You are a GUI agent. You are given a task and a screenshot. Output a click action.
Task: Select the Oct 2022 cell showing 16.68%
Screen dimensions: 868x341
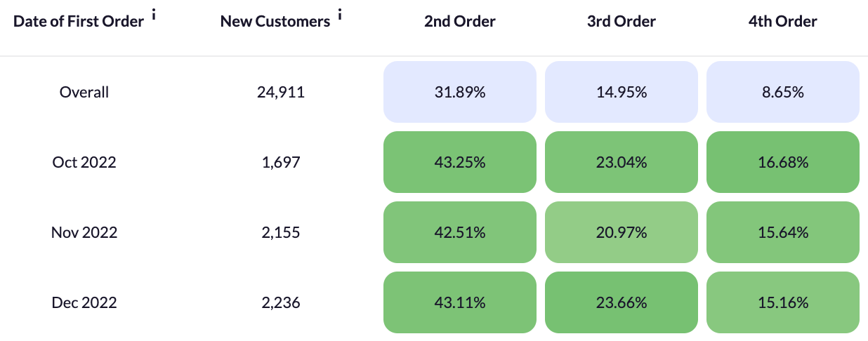783,162
